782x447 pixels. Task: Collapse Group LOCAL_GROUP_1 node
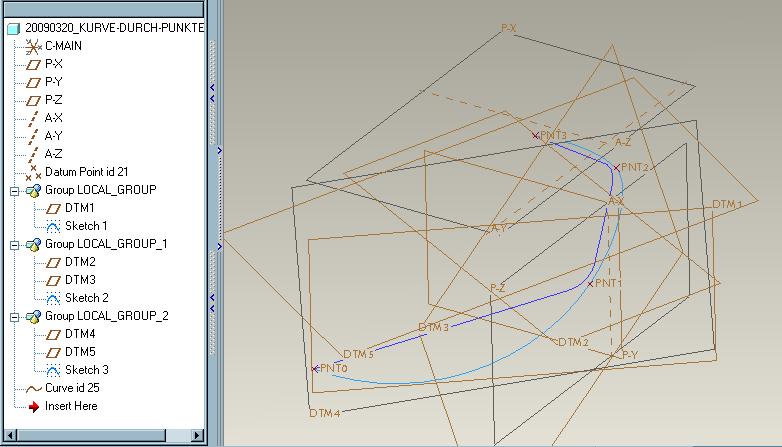(x=14, y=244)
